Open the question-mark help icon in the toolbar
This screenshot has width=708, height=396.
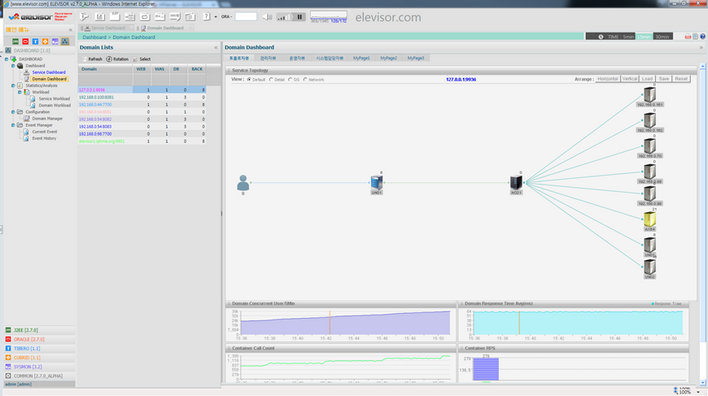pyautogui.click(x=206, y=17)
